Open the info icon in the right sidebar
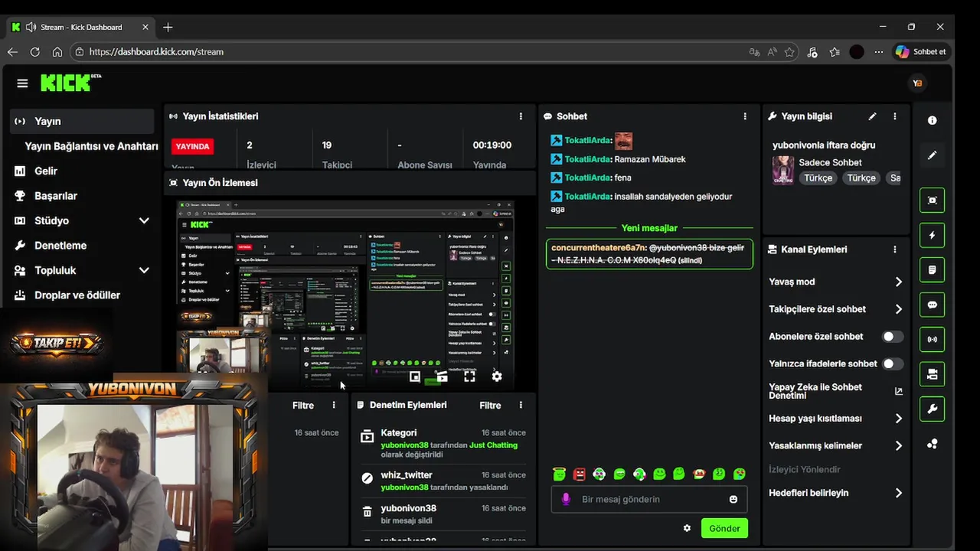 tap(932, 121)
